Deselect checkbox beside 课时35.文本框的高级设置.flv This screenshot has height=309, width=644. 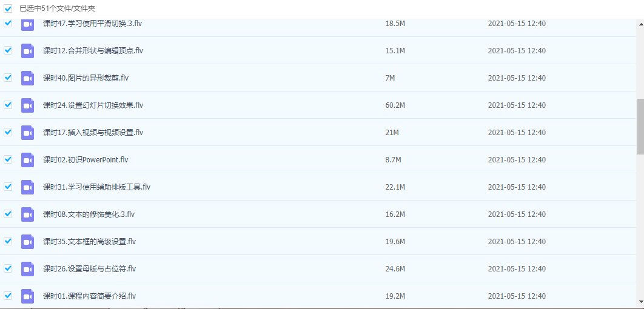[8, 241]
